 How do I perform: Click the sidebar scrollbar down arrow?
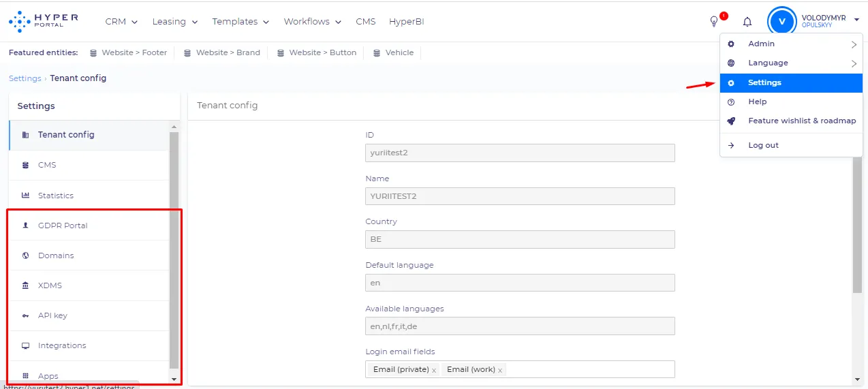click(174, 378)
